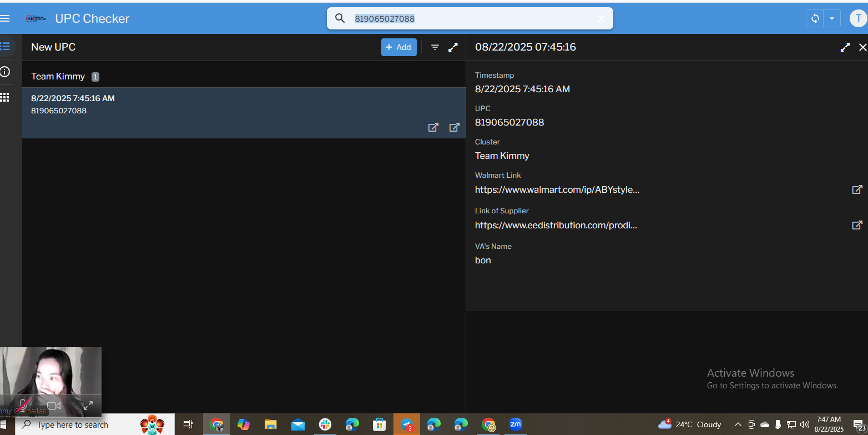Open the user account avatar T
The image size is (868, 435).
point(858,18)
